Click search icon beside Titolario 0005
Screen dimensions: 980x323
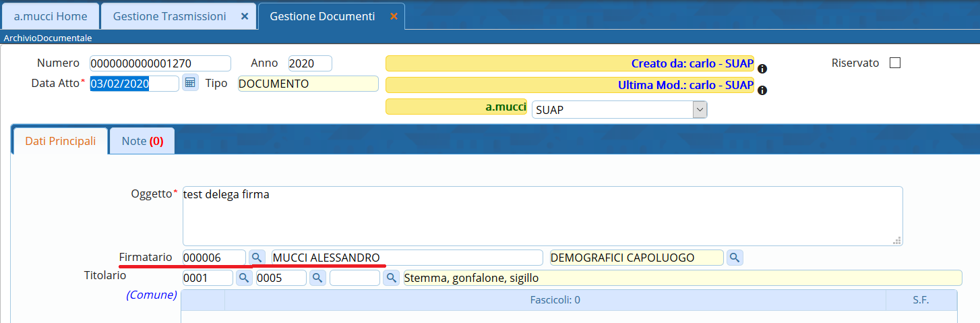tap(317, 278)
